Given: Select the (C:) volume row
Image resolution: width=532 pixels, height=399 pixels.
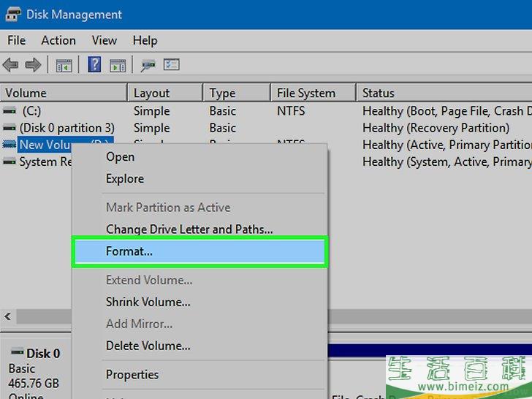Looking at the screenshot, I should tap(32, 111).
